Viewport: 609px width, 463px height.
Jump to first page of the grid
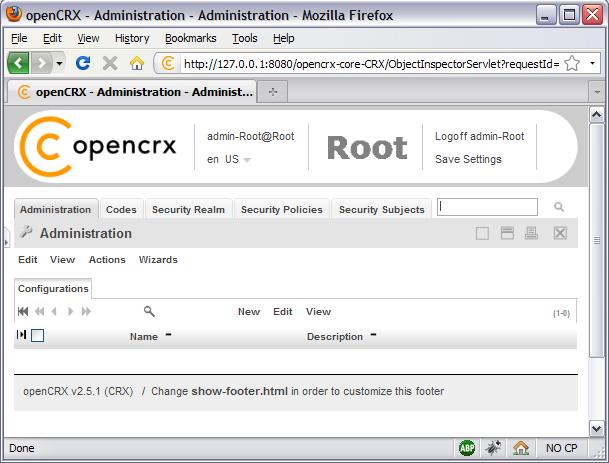click(23, 312)
